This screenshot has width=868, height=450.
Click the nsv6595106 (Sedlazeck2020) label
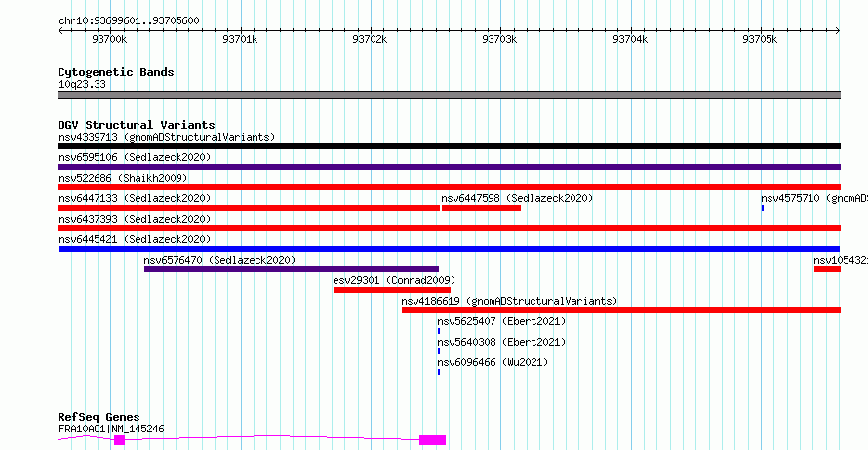(x=135, y=157)
